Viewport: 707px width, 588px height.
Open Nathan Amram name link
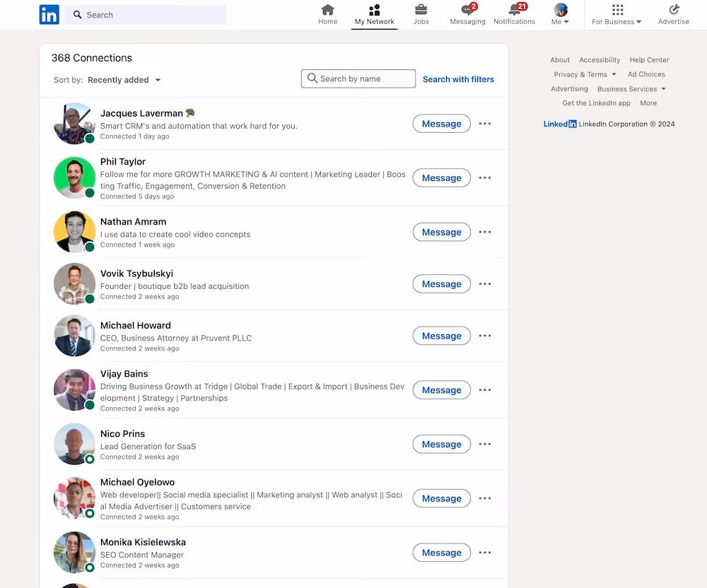click(x=133, y=222)
